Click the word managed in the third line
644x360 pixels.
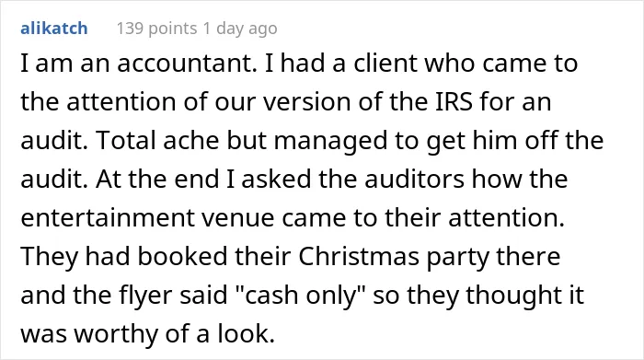(x=330, y=142)
